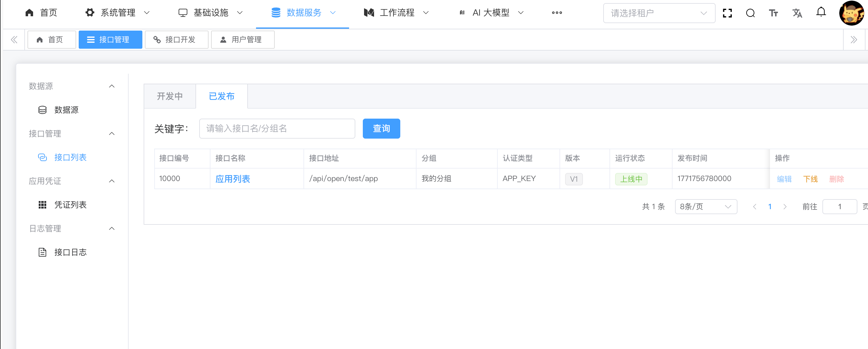Viewport: 868px width, 349px height.
Task: Click the notification bell icon
Action: point(821,12)
